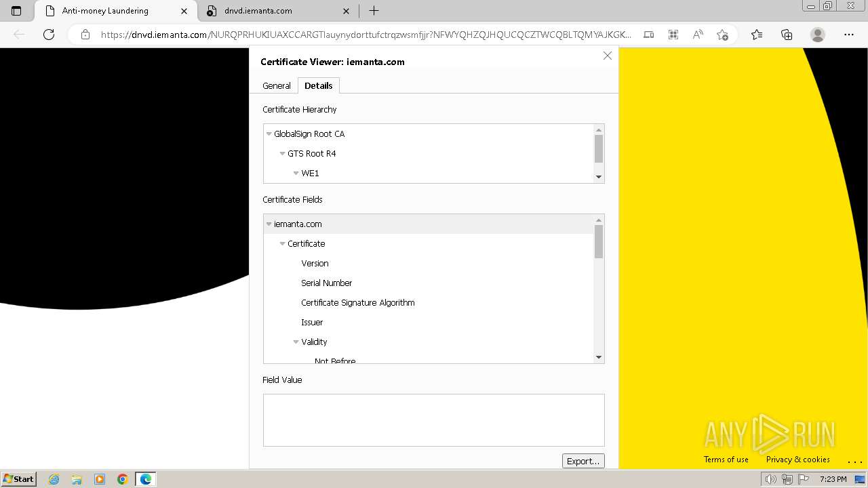Collapse the Certificate fields node

(283, 244)
